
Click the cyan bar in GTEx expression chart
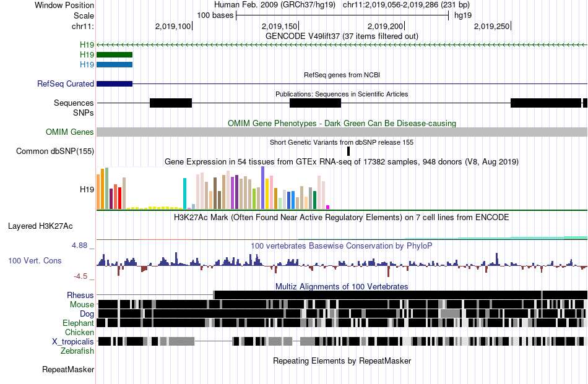184,194
